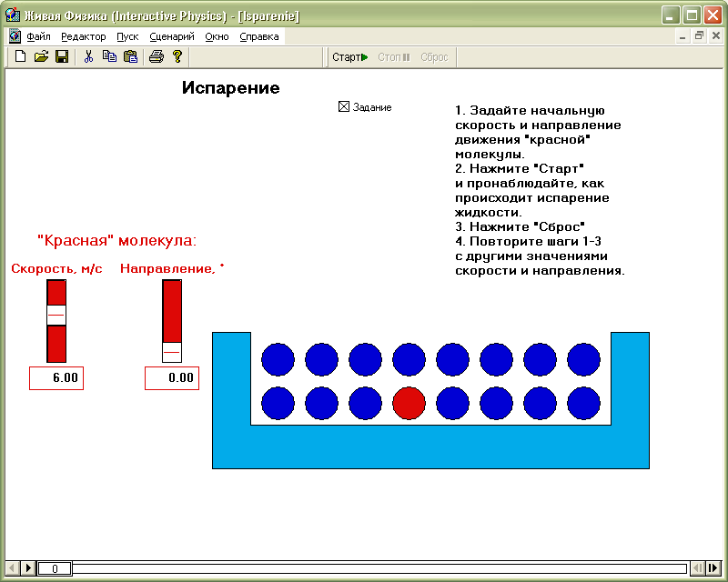Click the Open file folder icon
Screen dimensions: 728x582
tap(41, 56)
